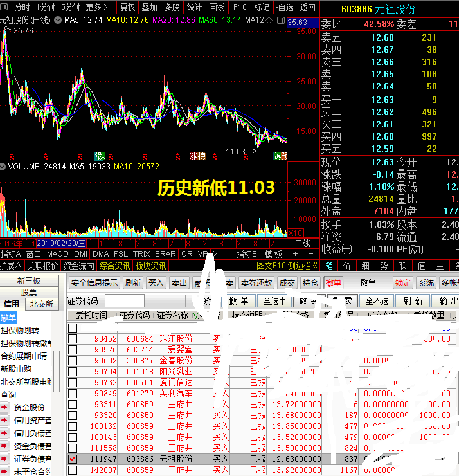The image size is (459, 476).
Task: Click 叠加 in the top toolbar
Action: [x=150, y=6]
